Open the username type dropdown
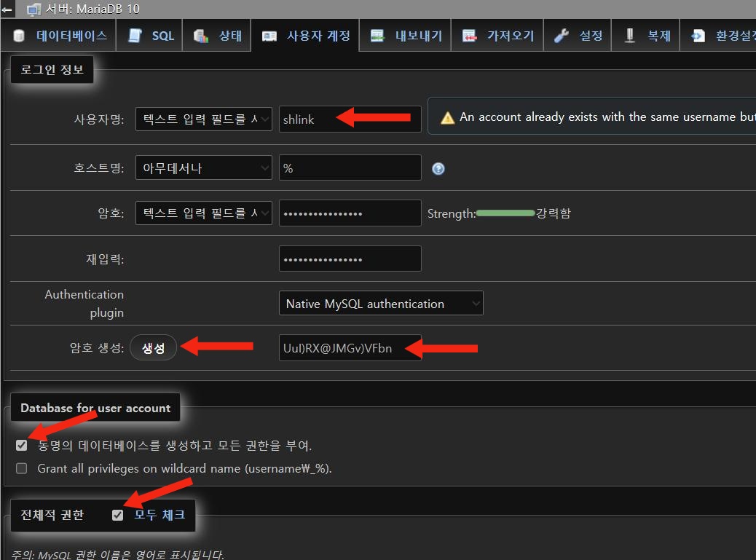756x560 pixels. click(x=203, y=119)
